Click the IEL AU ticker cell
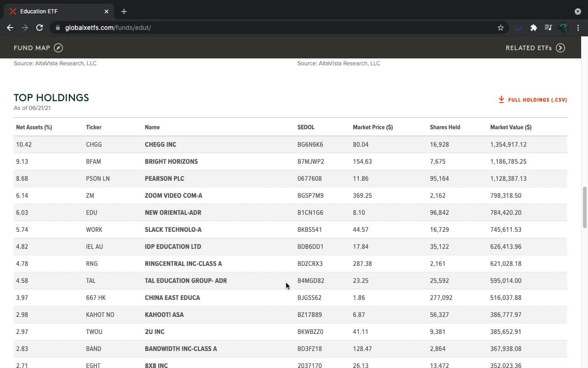The image size is (588, 368). click(94, 247)
